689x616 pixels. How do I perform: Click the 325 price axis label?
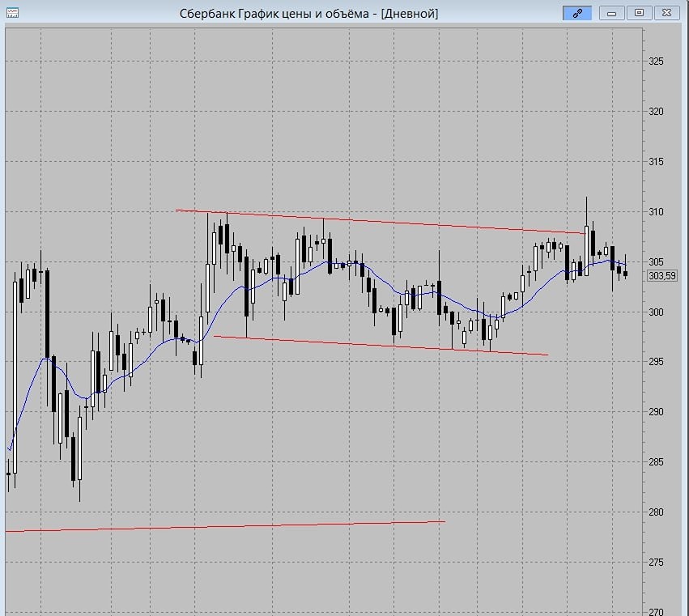[656, 61]
